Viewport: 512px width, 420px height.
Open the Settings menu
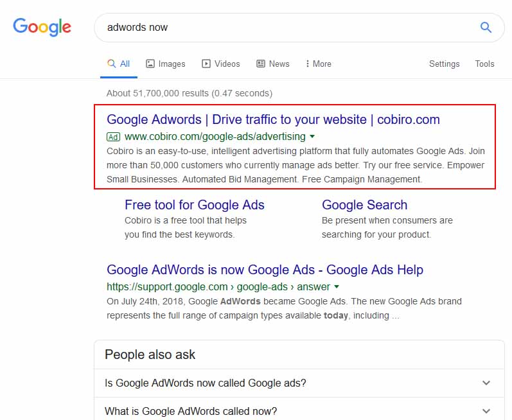pos(444,64)
